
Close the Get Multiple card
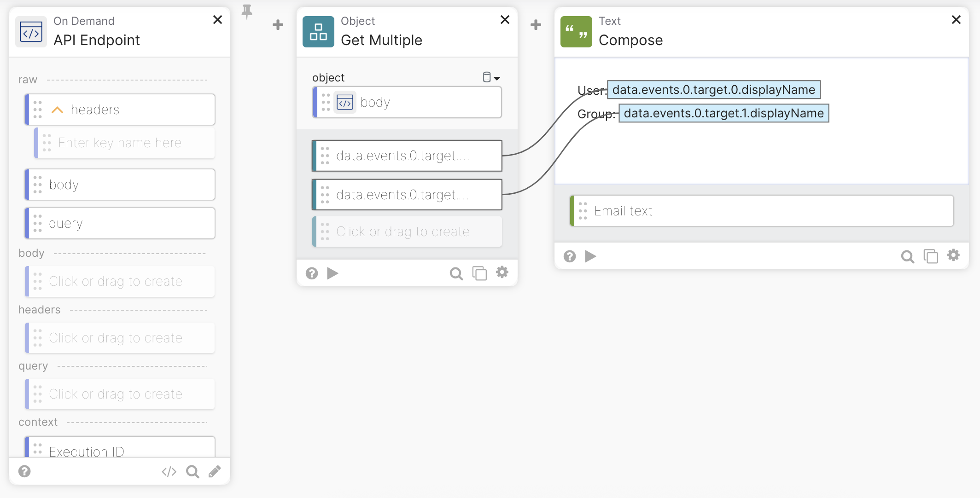[505, 20]
